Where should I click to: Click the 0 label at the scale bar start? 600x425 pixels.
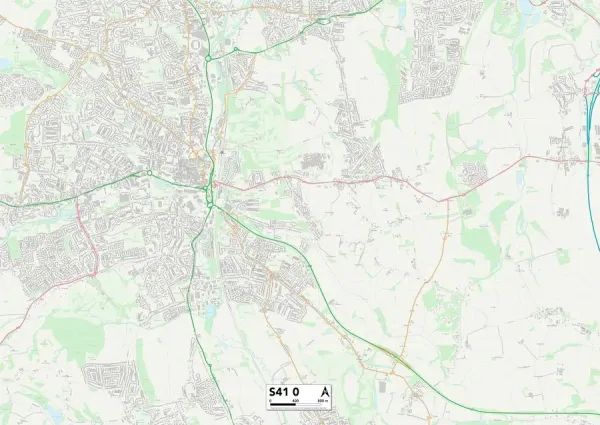(271, 401)
